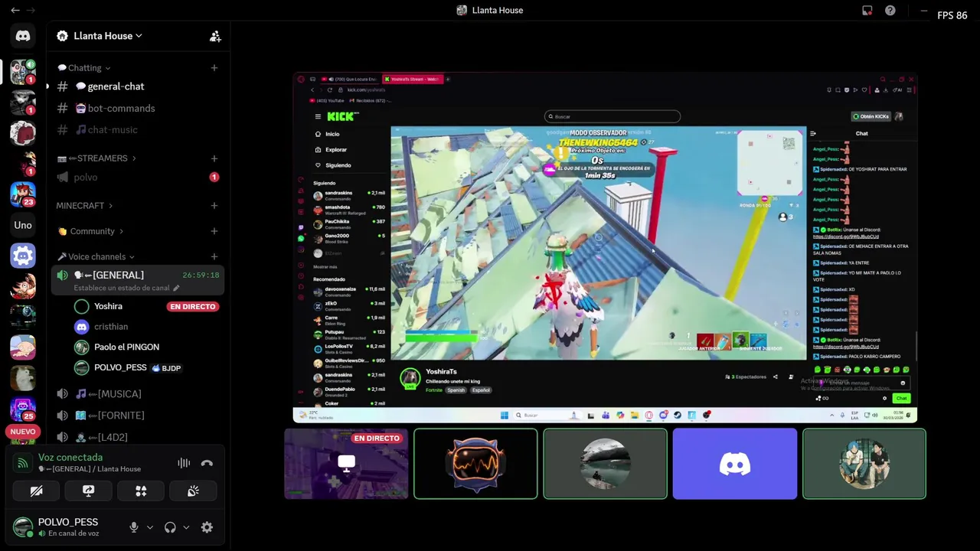Click green Chat send button in stream
The height and width of the screenshot is (551, 980).
click(901, 398)
